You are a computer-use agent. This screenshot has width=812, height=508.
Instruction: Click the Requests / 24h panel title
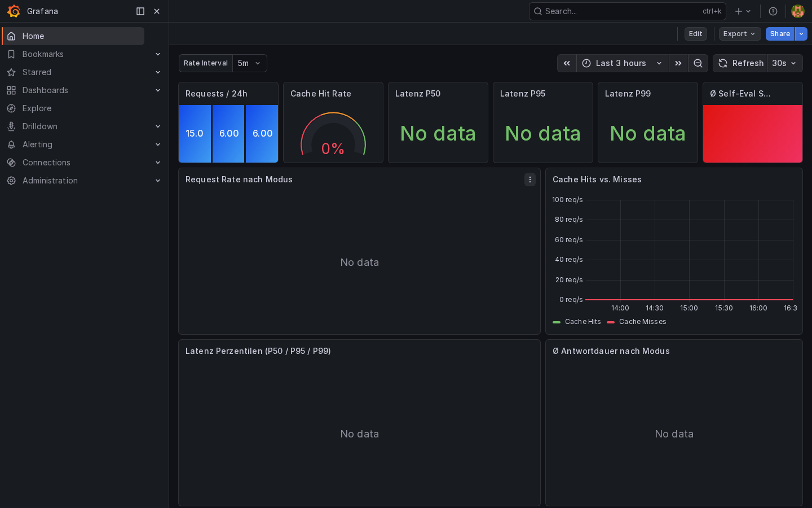point(217,94)
